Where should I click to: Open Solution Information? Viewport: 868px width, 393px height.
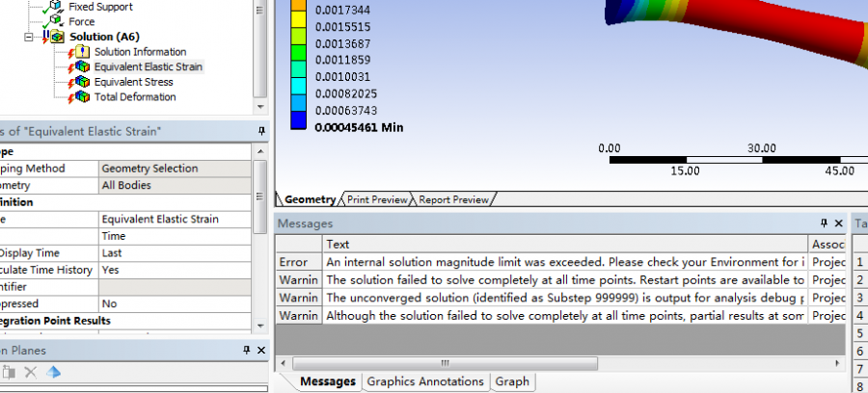(x=140, y=52)
